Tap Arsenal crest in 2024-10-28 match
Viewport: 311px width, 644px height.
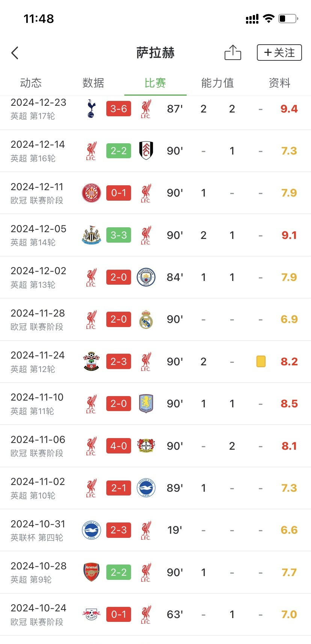tap(91, 572)
